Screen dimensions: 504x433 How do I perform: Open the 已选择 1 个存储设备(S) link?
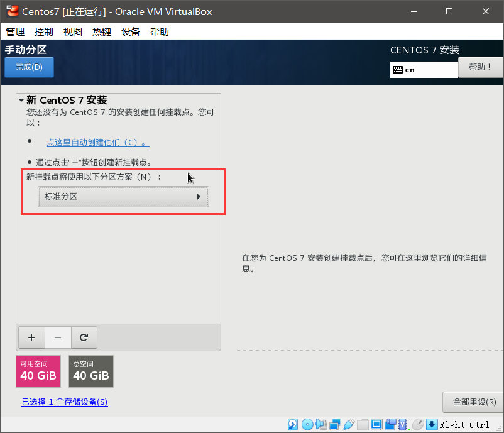[65, 402]
